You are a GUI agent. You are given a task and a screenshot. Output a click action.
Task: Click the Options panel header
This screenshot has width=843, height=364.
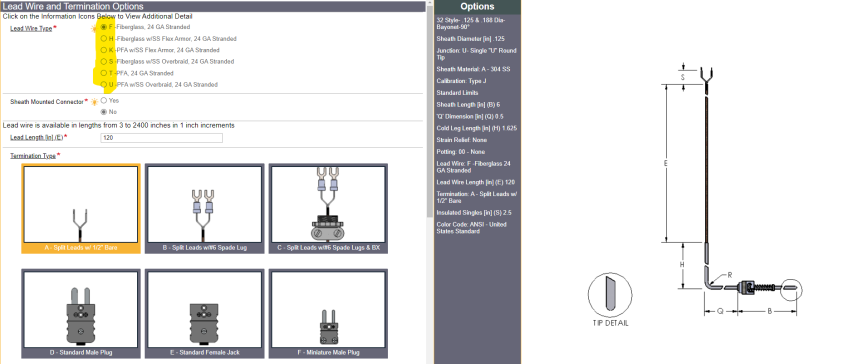[x=477, y=6]
